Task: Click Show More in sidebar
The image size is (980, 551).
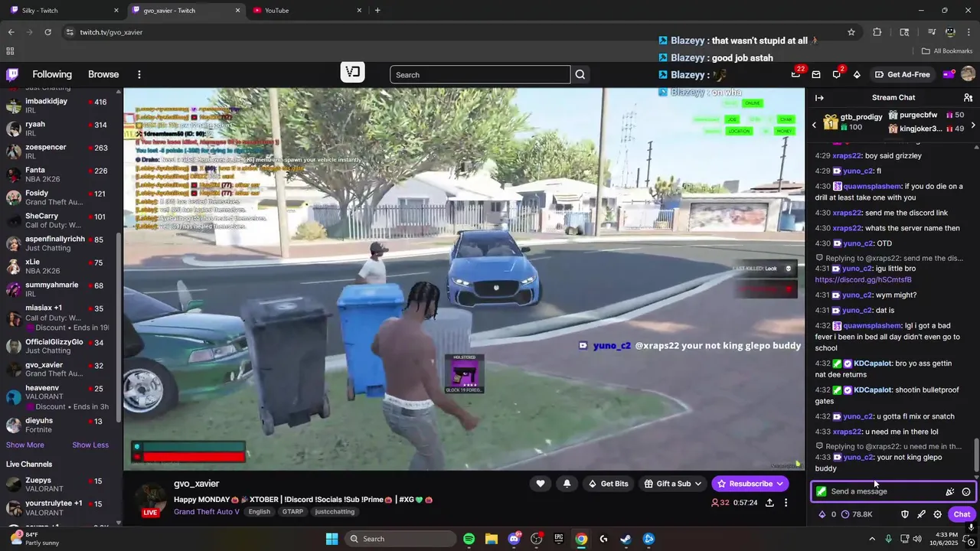Action: click(x=25, y=445)
